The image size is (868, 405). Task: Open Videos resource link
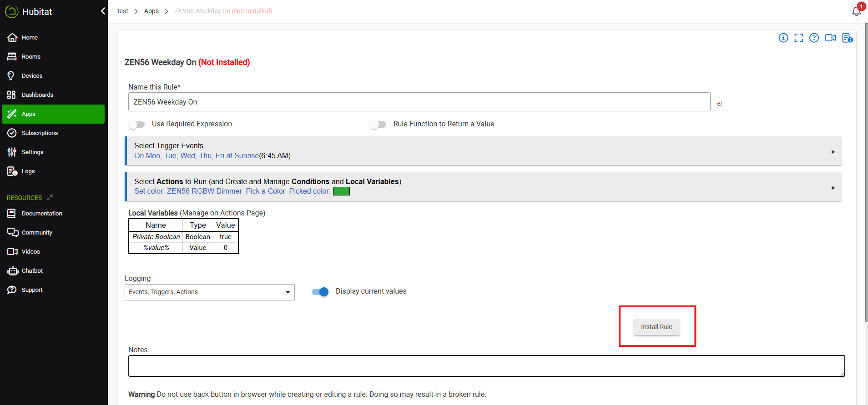tap(53, 252)
